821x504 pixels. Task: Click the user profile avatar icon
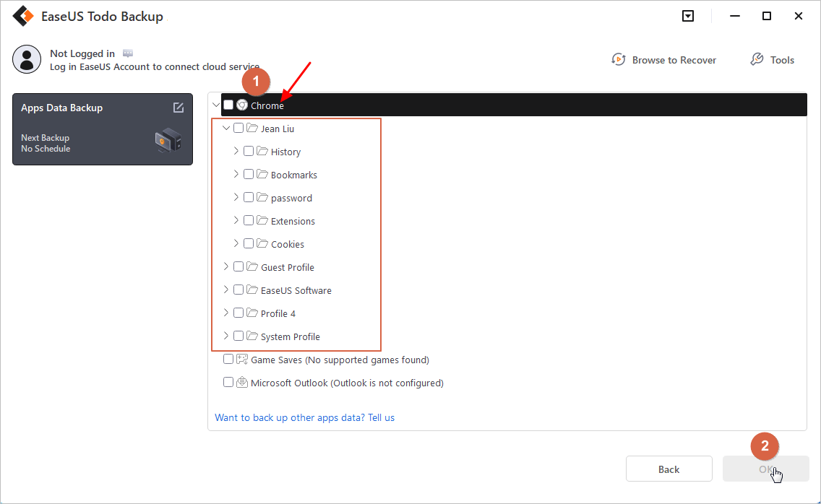[27, 58]
